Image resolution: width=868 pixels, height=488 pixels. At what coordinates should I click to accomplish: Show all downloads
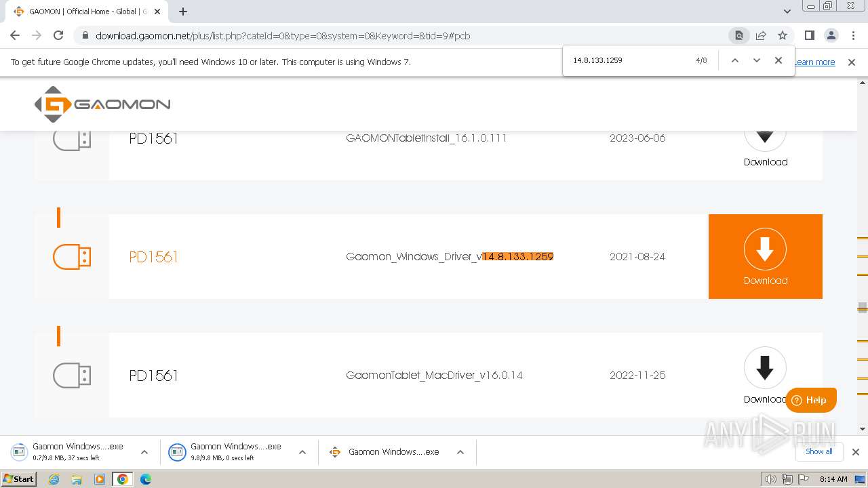(819, 451)
